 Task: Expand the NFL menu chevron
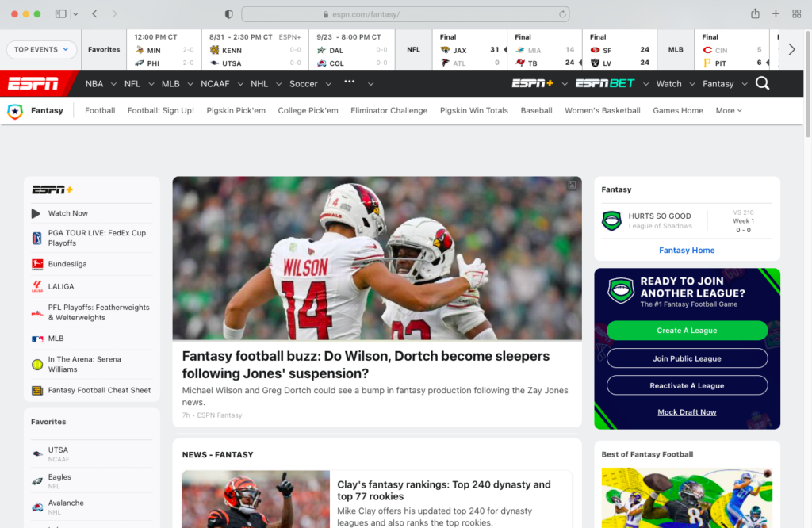point(151,84)
